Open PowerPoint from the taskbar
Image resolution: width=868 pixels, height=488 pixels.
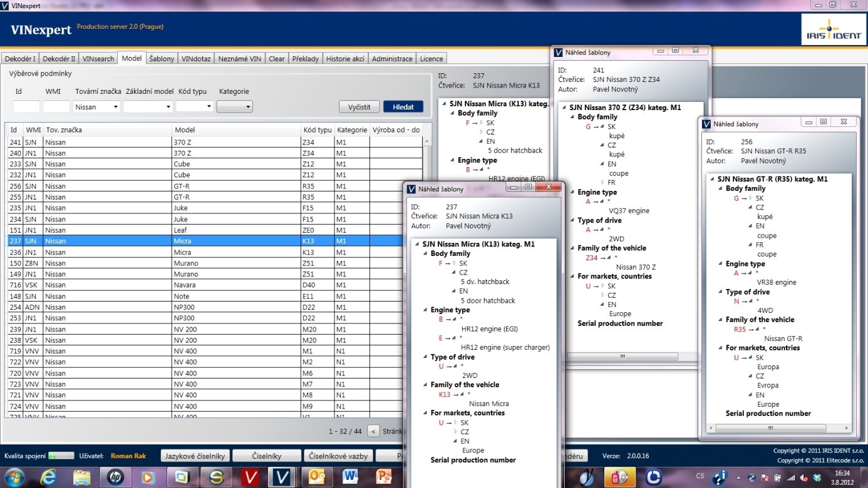(384, 477)
